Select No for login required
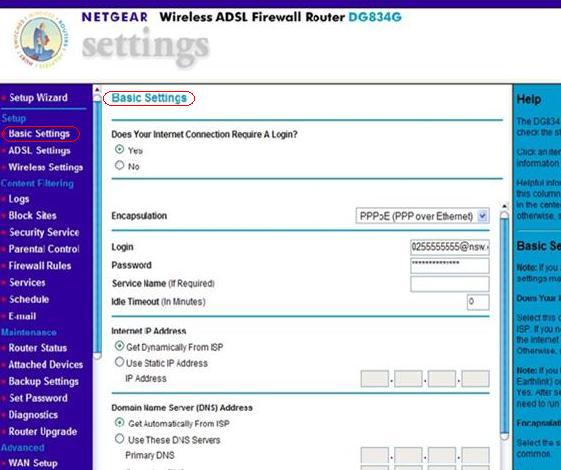The height and width of the screenshot is (470, 561). click(x=119, y=165)
